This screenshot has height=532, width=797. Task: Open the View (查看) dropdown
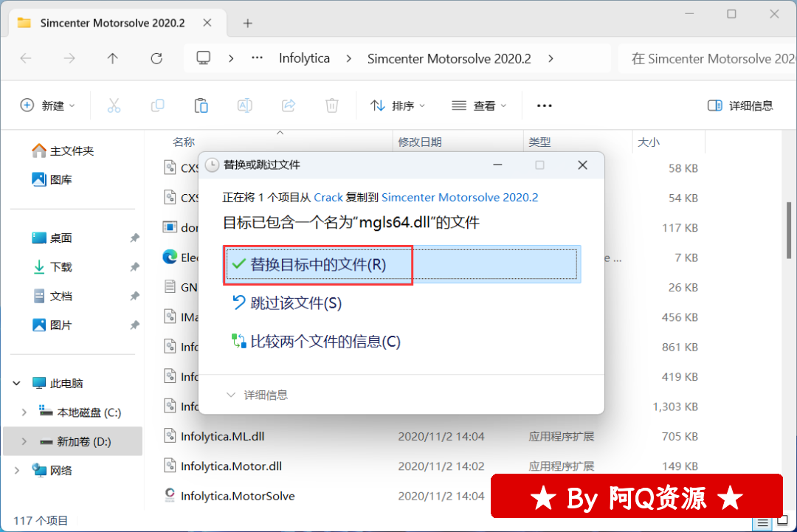(x=479, y=106)
